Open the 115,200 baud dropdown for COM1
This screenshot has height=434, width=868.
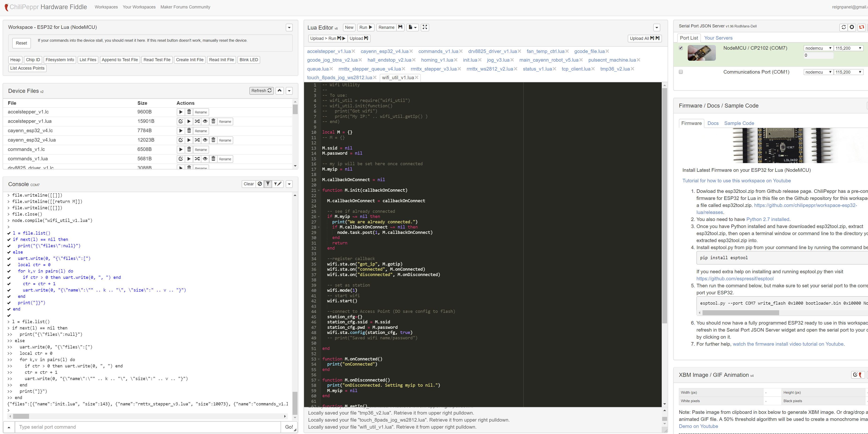pyautogui.click(x=849, y=72)
